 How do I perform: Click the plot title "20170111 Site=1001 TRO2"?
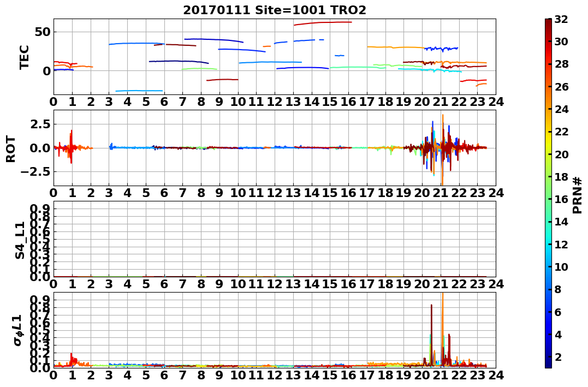point(275,10)
